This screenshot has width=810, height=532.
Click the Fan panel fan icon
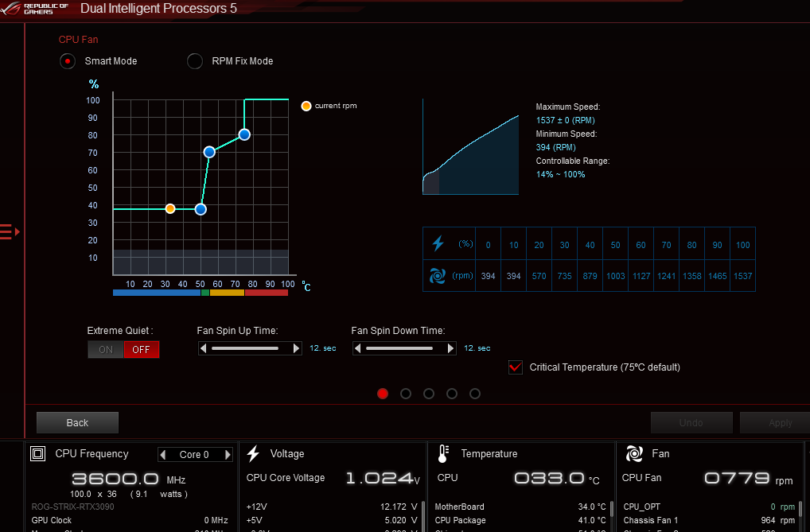click(x=634, y=453)
